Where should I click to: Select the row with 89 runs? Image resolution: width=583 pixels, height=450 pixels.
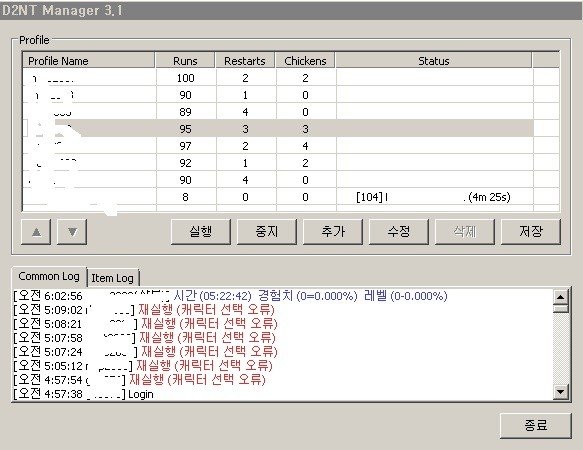tap(278, 112)
